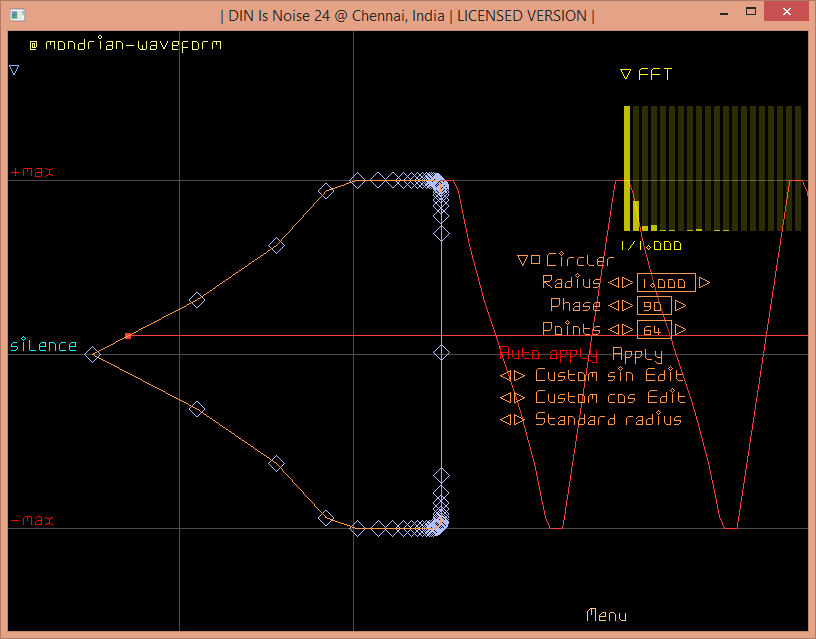Cycle Custom sin Edit option arrows
The height and width of the screenshot is (639, 816).
[512, 376]
